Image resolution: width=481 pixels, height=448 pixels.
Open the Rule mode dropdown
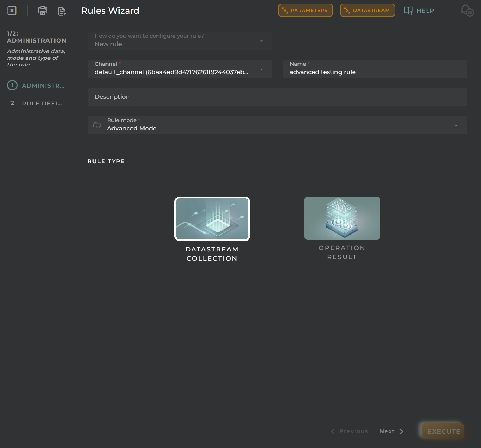coord(277,125)
